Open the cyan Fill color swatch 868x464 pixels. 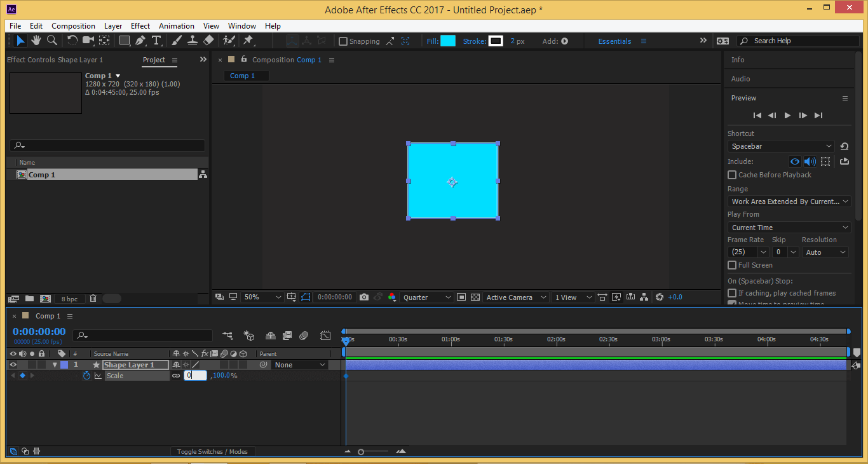(x=448, y=41)
